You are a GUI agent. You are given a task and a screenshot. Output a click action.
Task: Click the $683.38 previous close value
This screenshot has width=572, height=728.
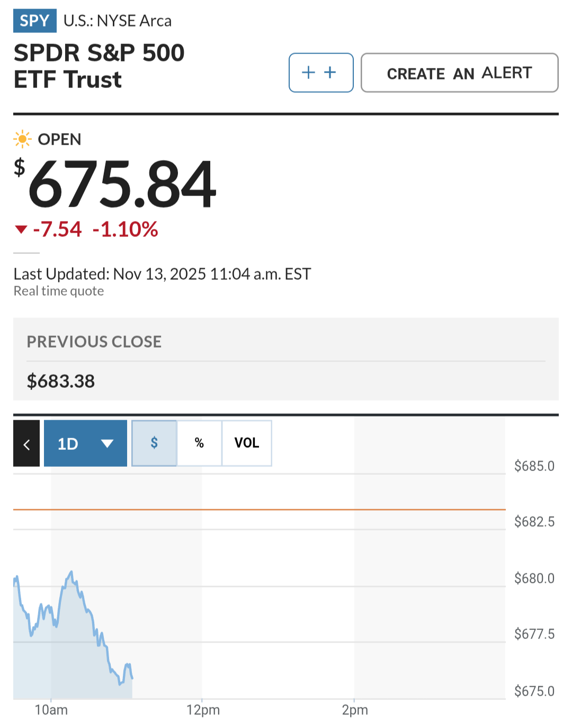point(61,381)
